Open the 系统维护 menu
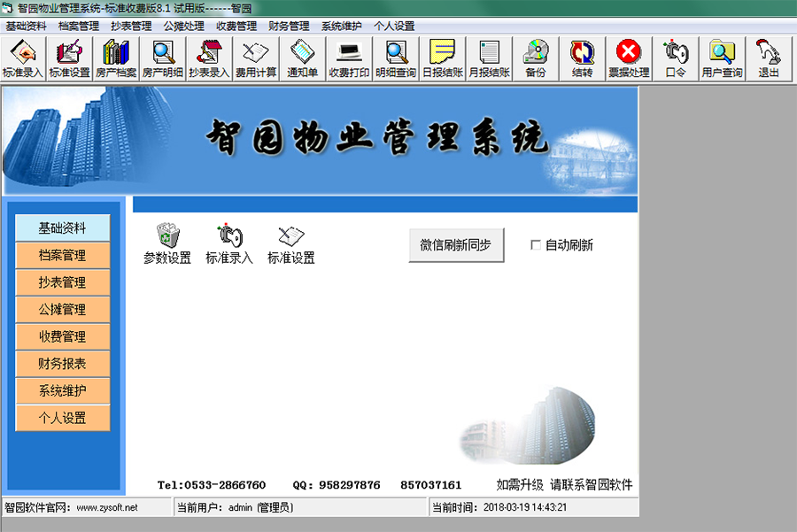 (342, 26)
